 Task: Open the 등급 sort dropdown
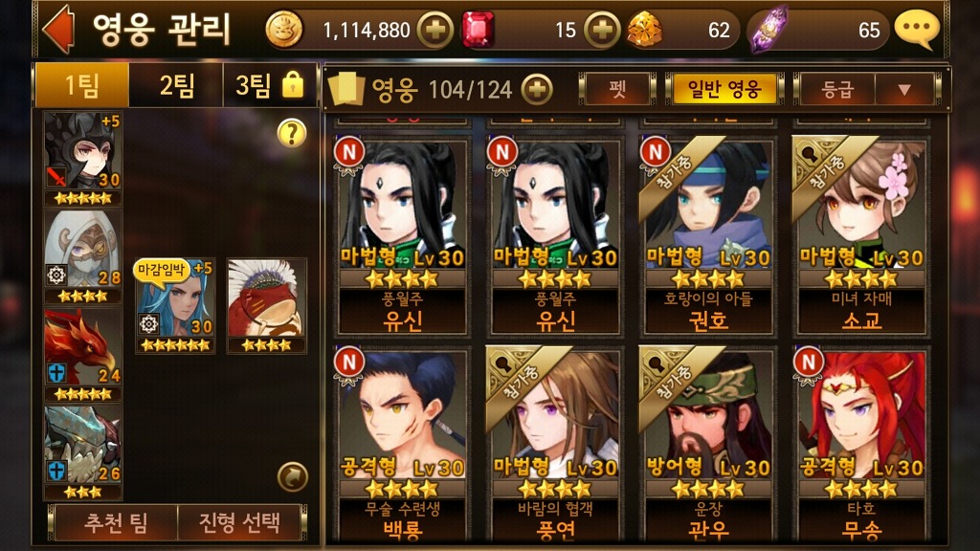[865, 89]
